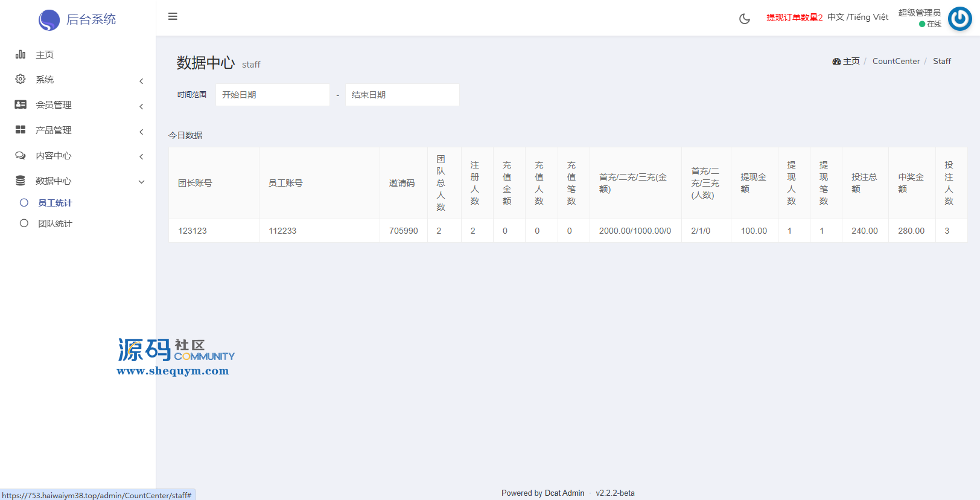Click the 提现金额 column header
Viewport: 980px width, 500px height.
pyautogui.click(x=754, y=183)
